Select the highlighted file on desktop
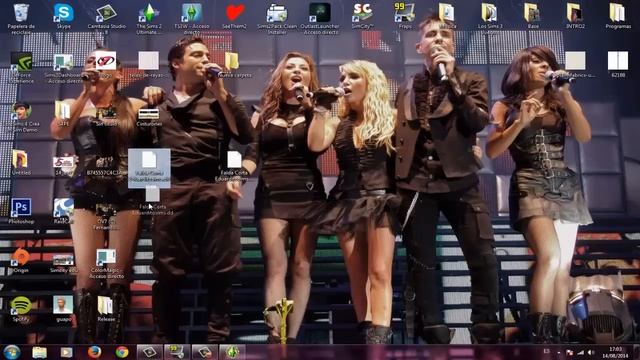Image resolution: width=640 pixels, height=360 pixels. (x=149, y=168)
